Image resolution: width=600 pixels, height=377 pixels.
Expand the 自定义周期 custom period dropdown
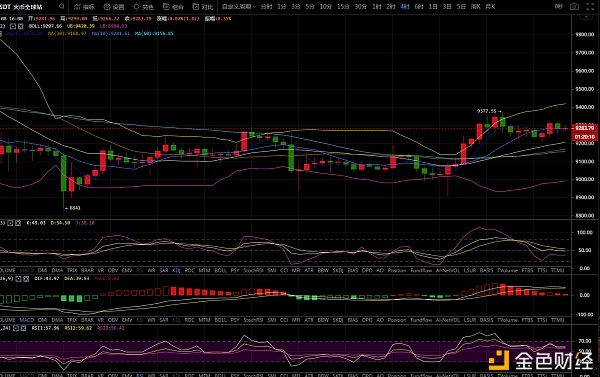tap(239, 7)
